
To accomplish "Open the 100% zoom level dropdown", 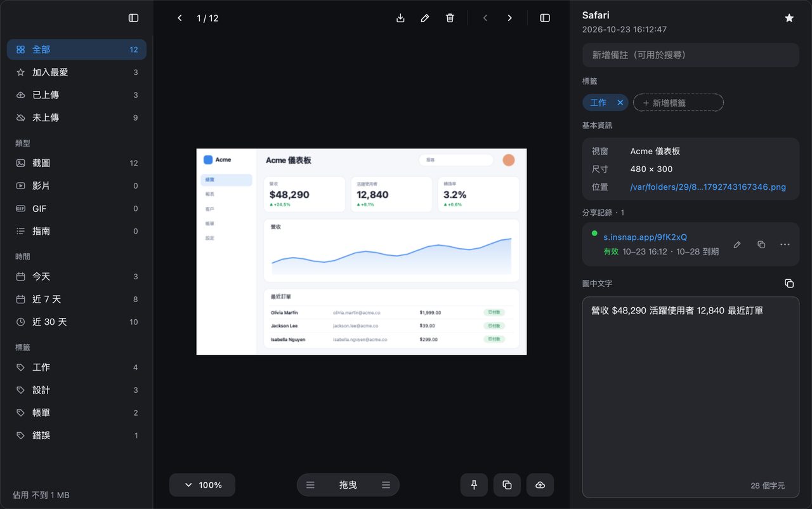I will [x=202, y=485].
